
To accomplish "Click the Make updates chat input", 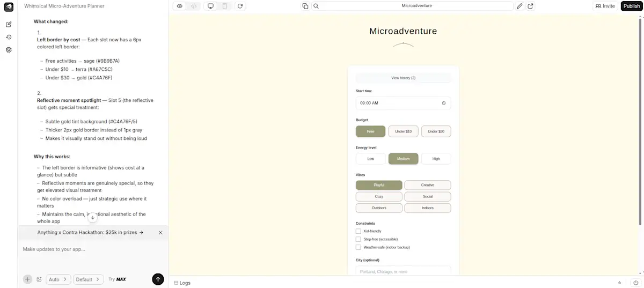I will click(x=93, y=249).
